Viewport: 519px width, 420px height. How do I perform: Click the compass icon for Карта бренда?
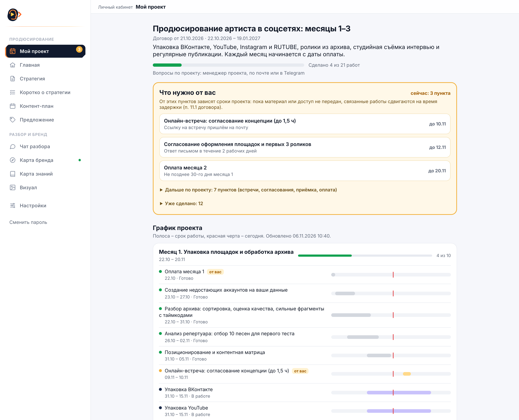click(x=13, y=160)
